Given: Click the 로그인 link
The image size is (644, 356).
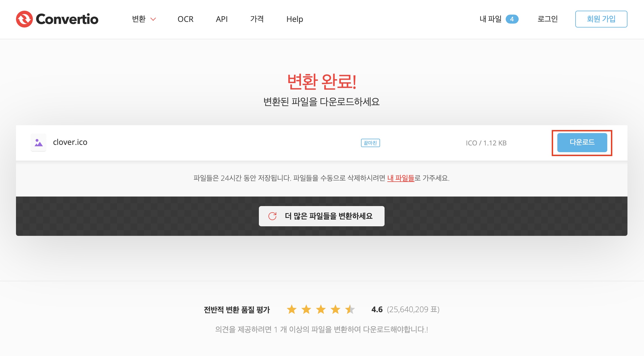Looking at the screenshot, I should pos(548,19).
